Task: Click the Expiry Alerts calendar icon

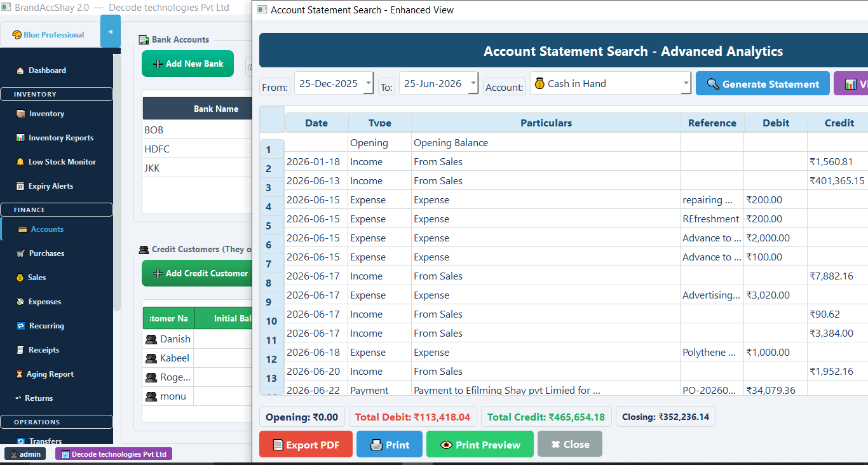Action: point(20,186)
